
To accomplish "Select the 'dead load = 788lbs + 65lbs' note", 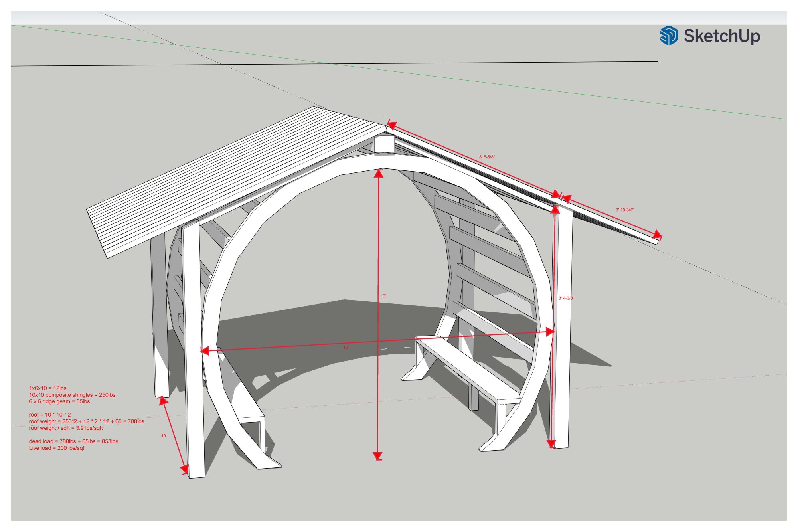I will [73, 441].
